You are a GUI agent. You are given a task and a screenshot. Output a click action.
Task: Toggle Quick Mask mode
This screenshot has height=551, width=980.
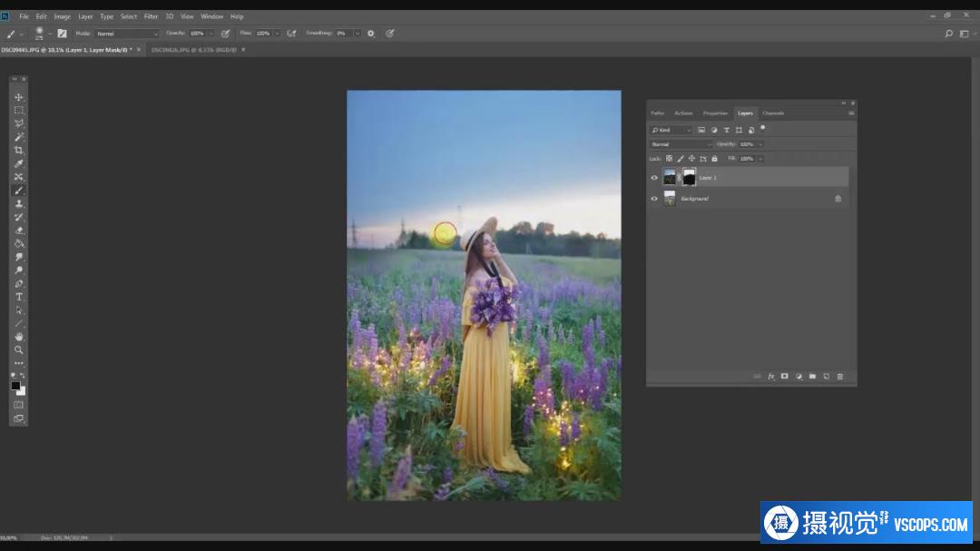[19, 405]
